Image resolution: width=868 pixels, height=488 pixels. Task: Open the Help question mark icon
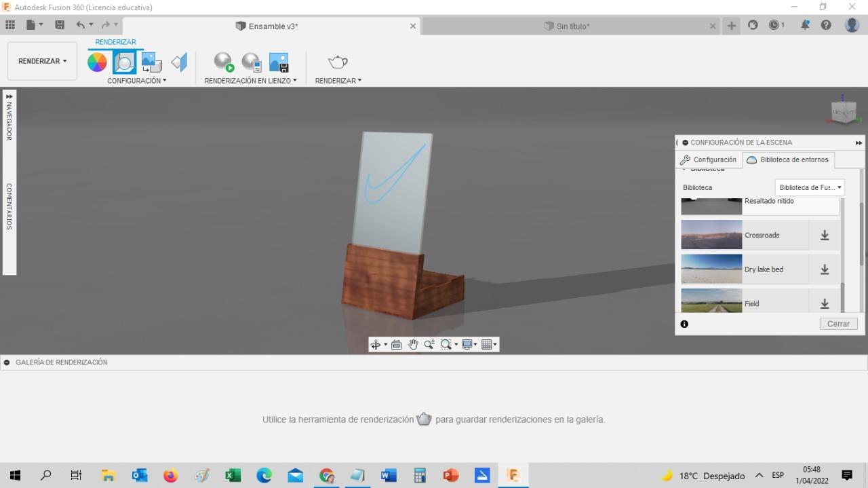click(x=826, y=25)
